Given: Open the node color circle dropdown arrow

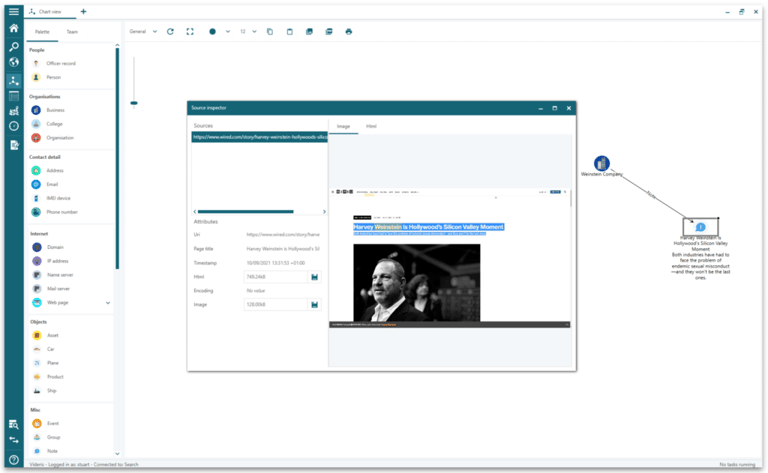Looking at the screenshot, I should coord(228,31).
